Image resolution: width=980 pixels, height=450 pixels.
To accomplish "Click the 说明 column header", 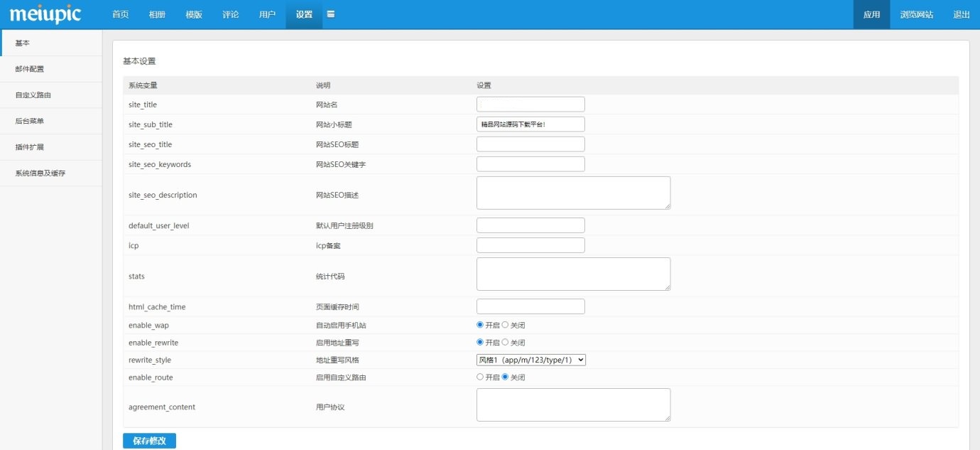I will click(323, 85).
